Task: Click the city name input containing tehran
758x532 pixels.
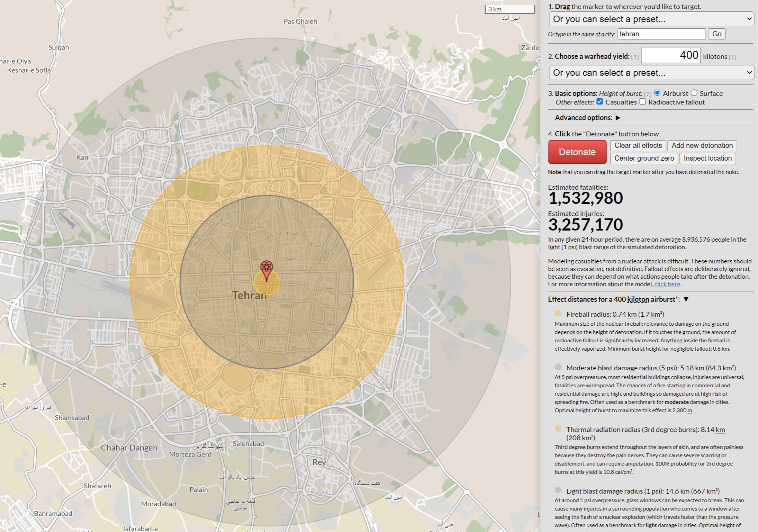Action: [661, 34]
